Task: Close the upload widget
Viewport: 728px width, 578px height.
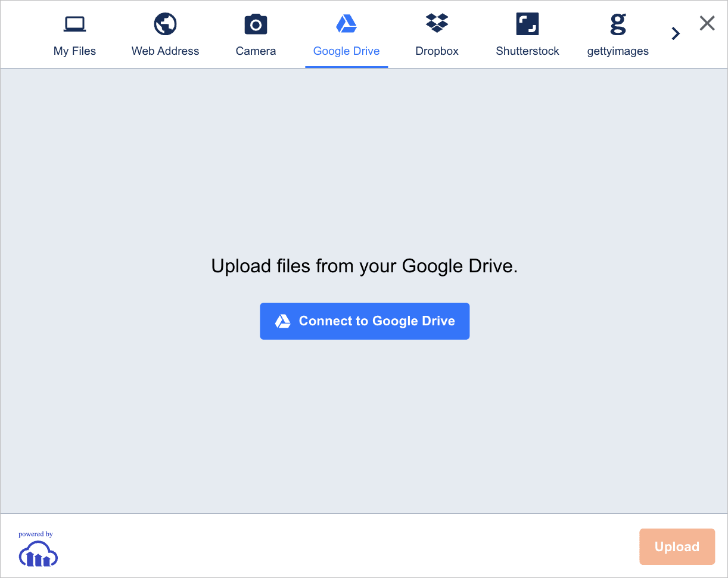Action: [x=707, y=23]
